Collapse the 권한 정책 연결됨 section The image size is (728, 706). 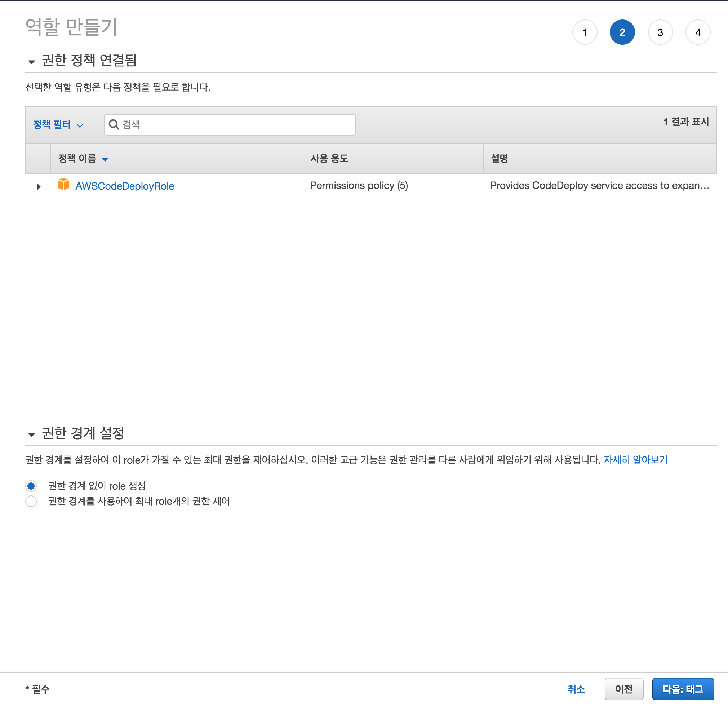point(32,62)
